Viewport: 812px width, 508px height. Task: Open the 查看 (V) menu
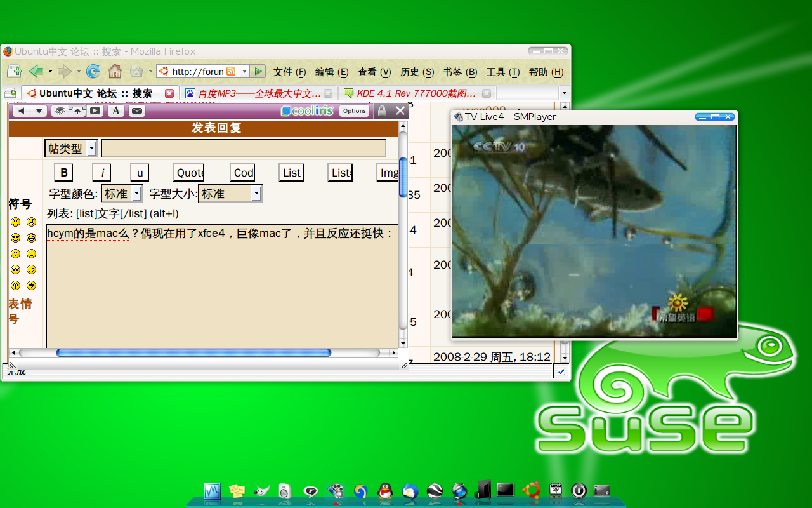point(374,72)
